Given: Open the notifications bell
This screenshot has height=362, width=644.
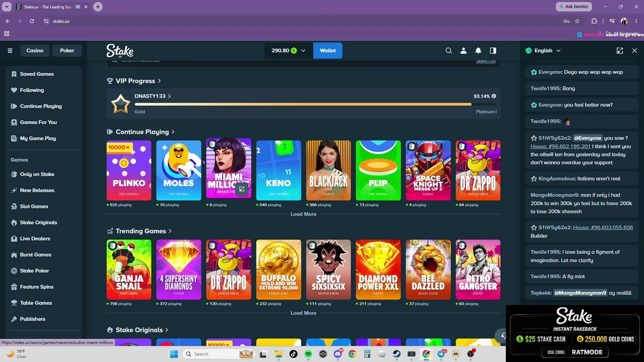Looking at the screenshot, I should [478, 50].
